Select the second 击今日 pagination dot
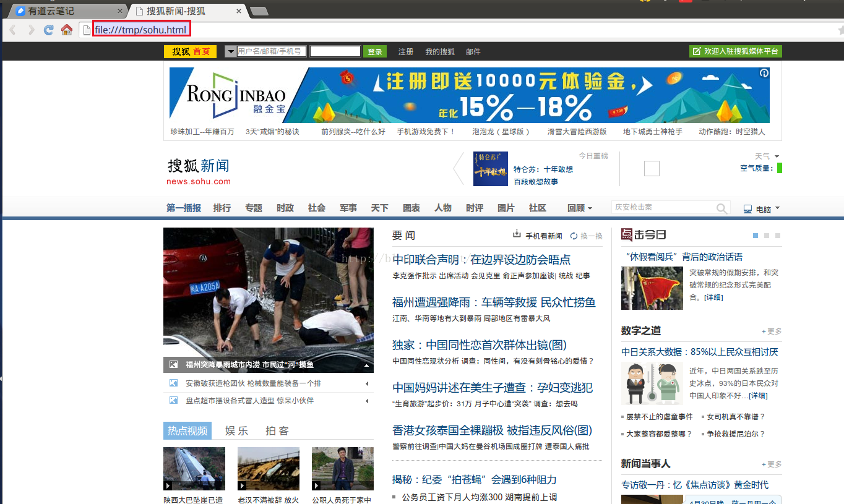This screenshot has width=844, height=504. tap(767, 236)
